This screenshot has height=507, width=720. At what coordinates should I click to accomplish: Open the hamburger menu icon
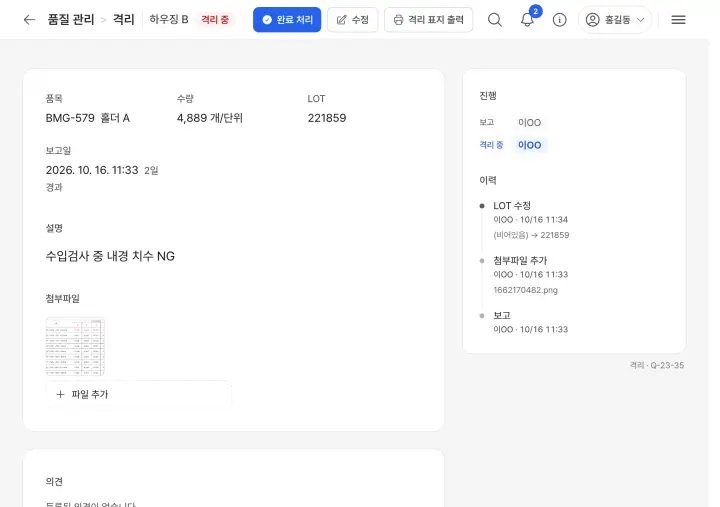coord(678,20)
